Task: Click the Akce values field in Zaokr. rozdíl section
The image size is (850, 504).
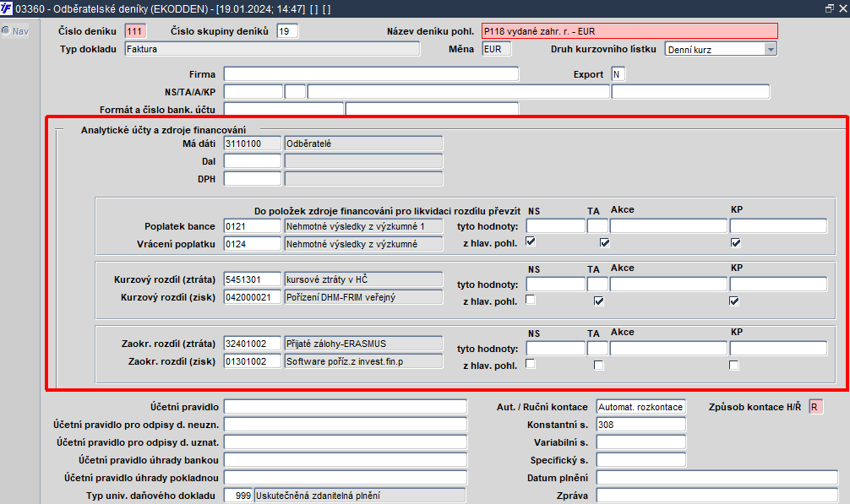Action: tap(668, 348)
